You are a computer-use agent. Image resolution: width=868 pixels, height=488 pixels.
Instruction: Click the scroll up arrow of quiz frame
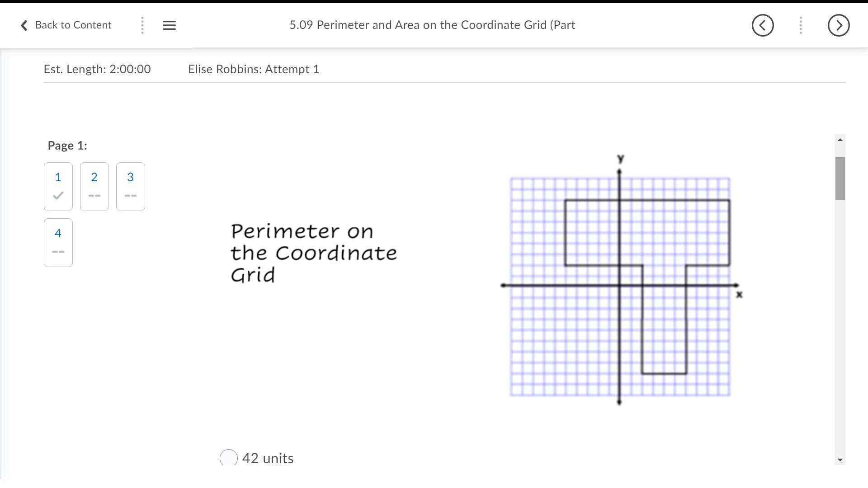point(840,140)
